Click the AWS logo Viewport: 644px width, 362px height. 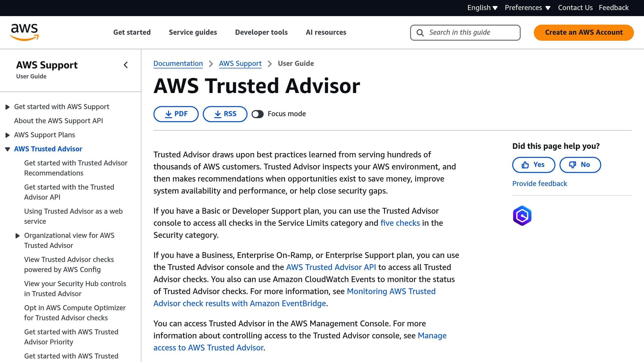coord(25,32)
